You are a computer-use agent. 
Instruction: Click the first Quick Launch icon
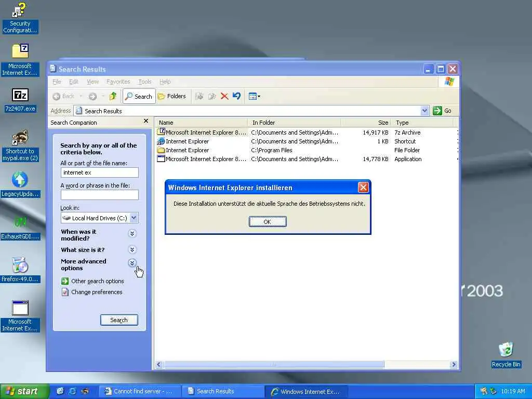60,391
